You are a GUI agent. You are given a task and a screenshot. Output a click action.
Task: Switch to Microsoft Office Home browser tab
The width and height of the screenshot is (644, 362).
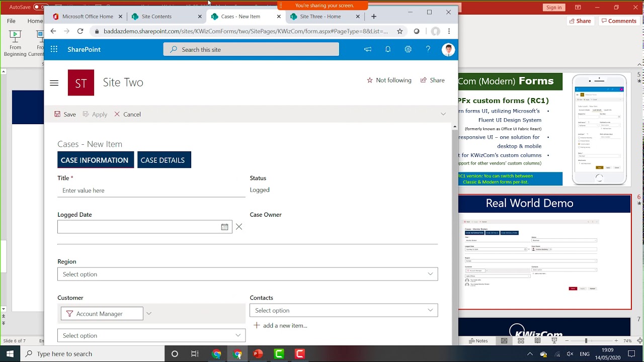click(x=88, y=17)
